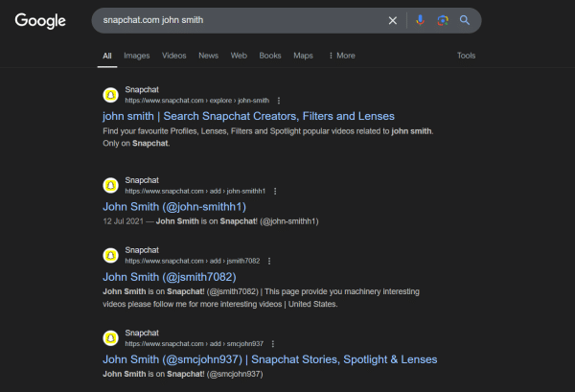Click the explore › john-smith URL breadcrumb

click(x=197, y=101)
